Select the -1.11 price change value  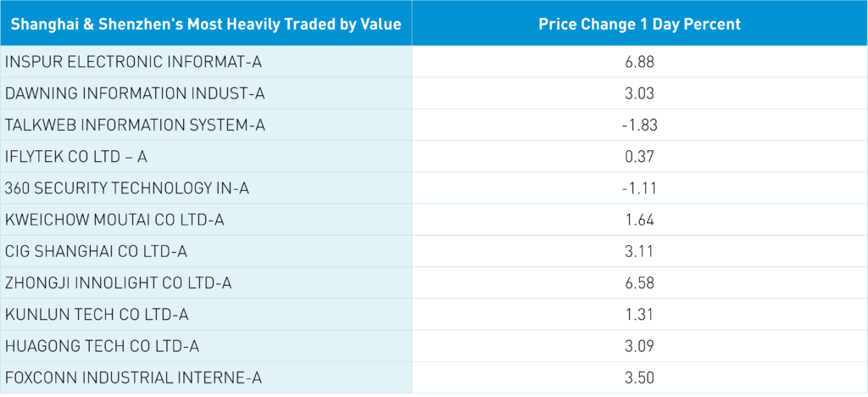tap(640, 187)
